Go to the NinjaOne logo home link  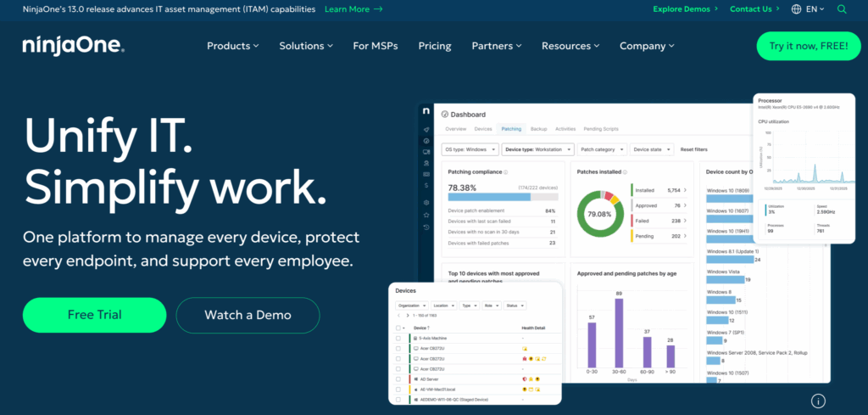click(x=73, y=46)
